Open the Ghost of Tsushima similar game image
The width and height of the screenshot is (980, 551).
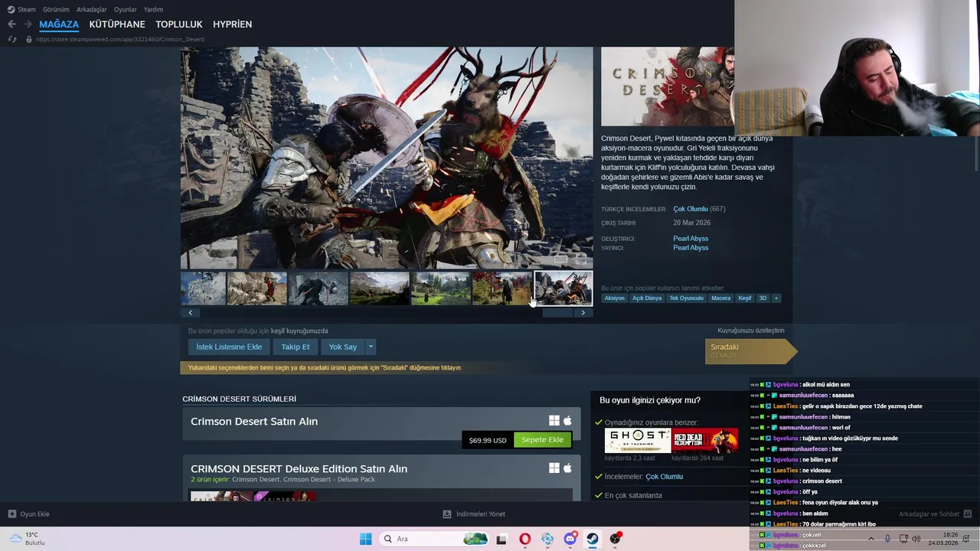(x=638, y=441)
